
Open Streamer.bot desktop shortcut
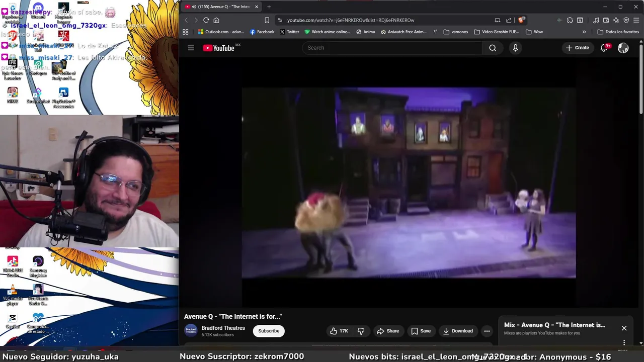click(x=38, y=96)
